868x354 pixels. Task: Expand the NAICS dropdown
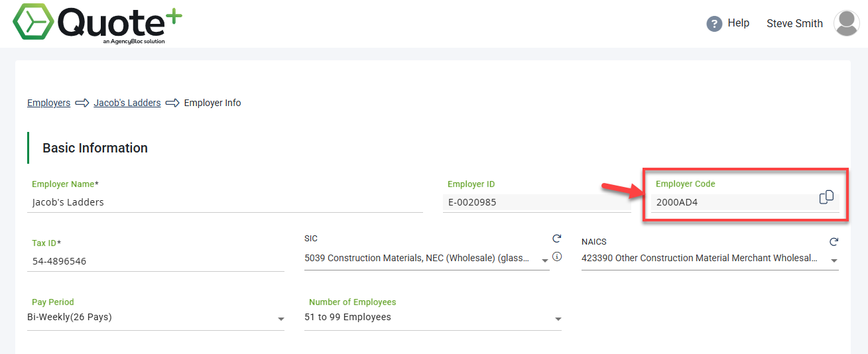[x=834, y=261]
